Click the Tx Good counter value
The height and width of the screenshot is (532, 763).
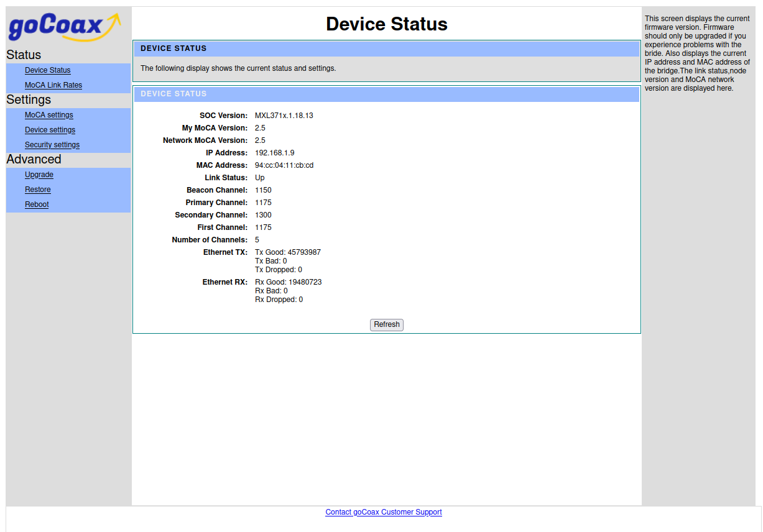(288, 252)
